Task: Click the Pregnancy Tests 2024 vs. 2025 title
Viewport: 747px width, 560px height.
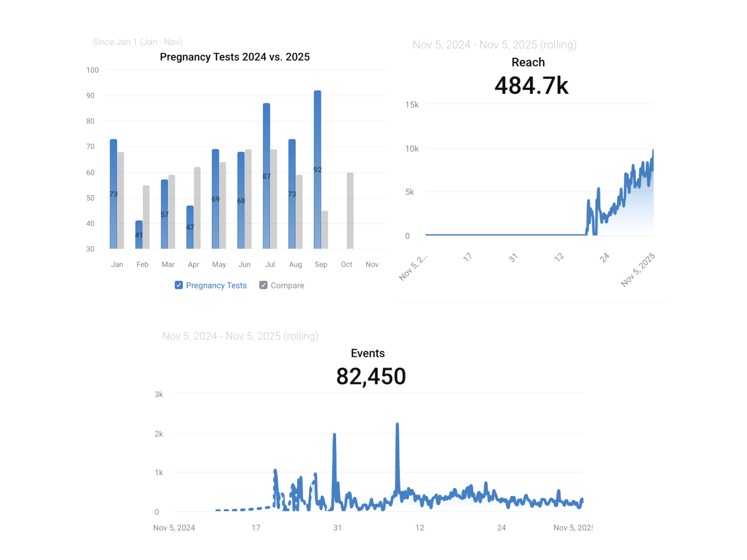Action: click(235, 57)
